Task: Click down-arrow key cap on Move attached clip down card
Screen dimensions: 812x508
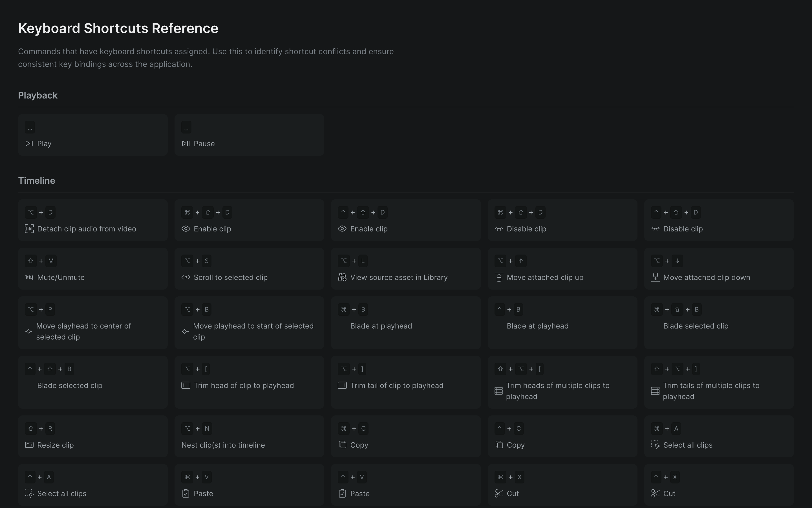Action: pos(677,261)
